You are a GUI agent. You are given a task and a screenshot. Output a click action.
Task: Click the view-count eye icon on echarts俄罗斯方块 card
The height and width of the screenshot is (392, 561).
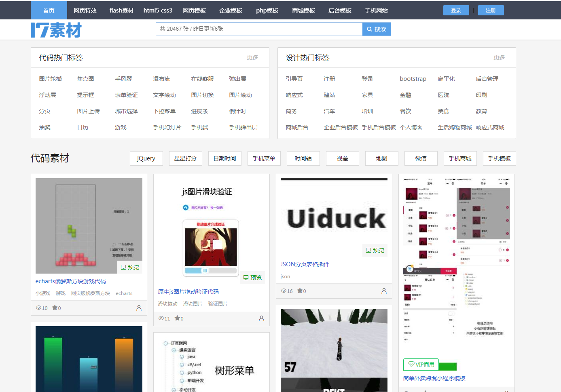click(38, 308)
